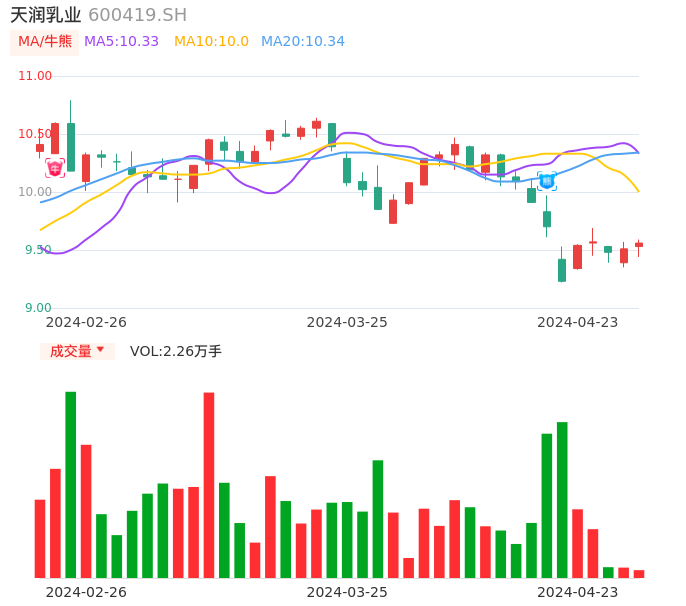The width and height of the screenshot is (686, 606).
Task: Click the 9.00 price axis label
Action: pos(38,308)
